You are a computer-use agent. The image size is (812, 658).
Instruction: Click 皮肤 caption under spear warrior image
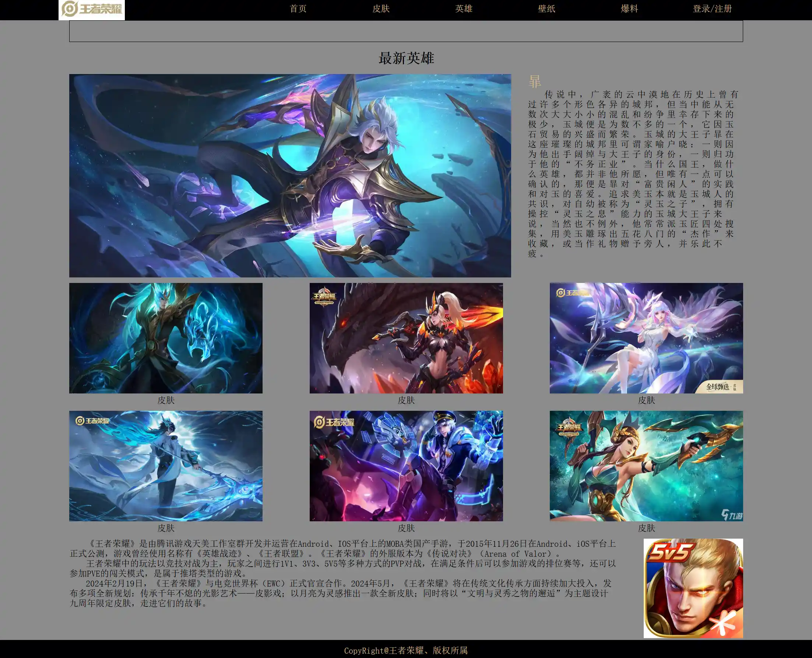[166, 528]
